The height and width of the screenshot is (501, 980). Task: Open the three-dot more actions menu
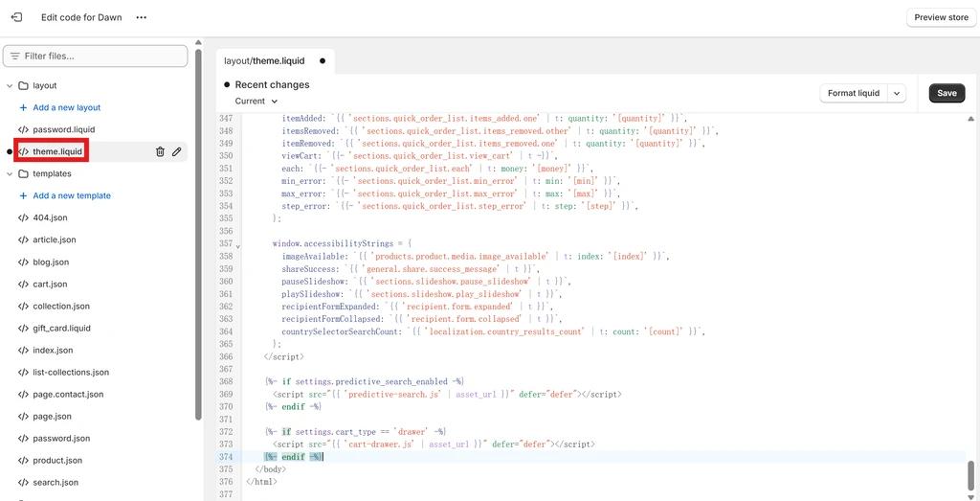142,17
